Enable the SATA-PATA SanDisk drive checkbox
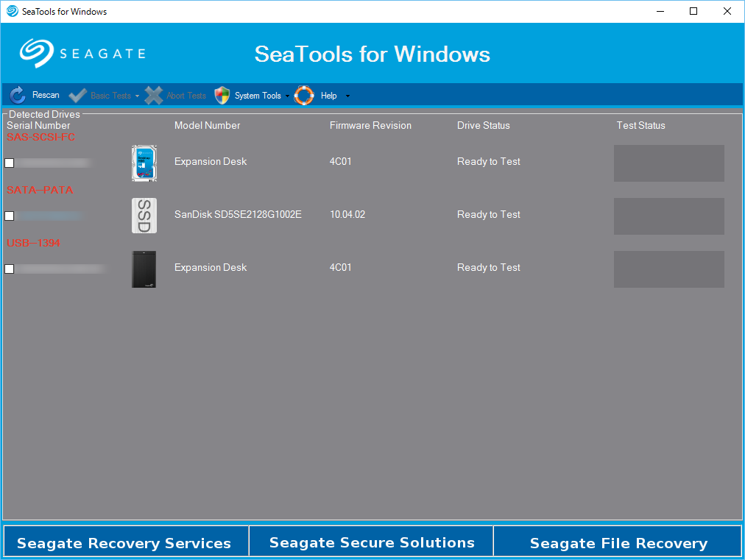This screenshot has width=745, height=560. (x=9, y=216)
